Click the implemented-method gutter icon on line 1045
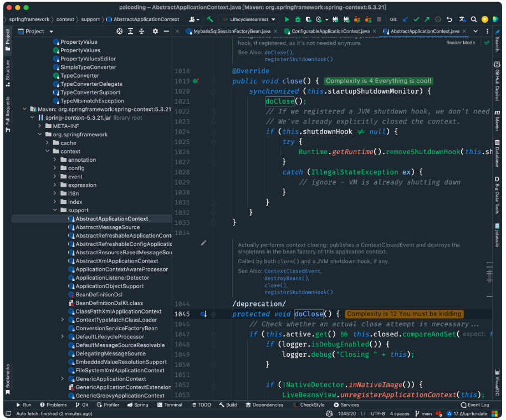Viewport: 506px width, 420px height. (203, 314)
